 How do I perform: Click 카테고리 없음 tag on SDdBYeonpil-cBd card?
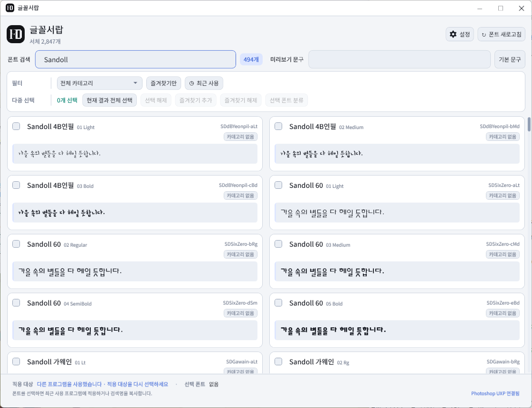click(240, 195)
